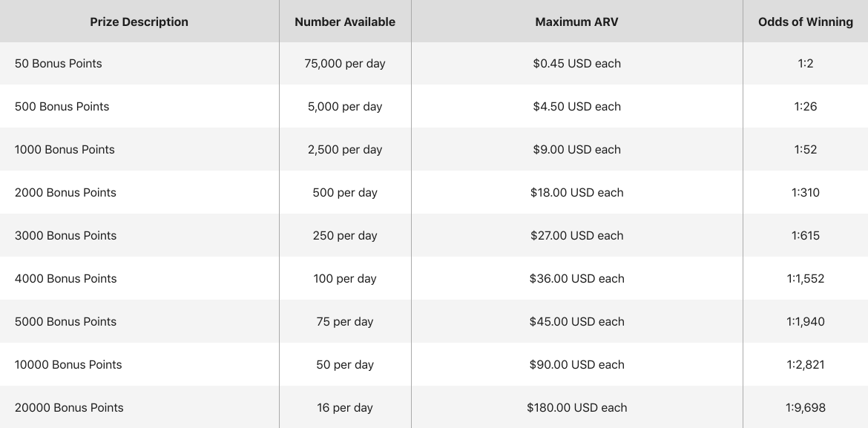Select the 75,000 per day value

tap(345, 64)
